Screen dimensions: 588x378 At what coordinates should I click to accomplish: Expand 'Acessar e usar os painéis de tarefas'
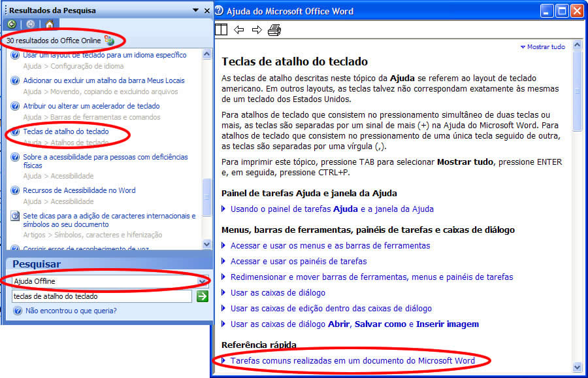[299, 261]
